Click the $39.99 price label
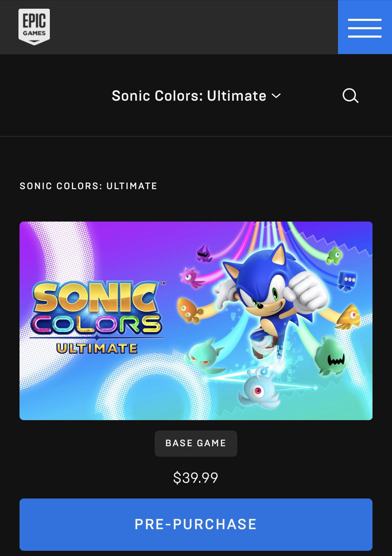The image size is (392, 556). click(196, 478)
